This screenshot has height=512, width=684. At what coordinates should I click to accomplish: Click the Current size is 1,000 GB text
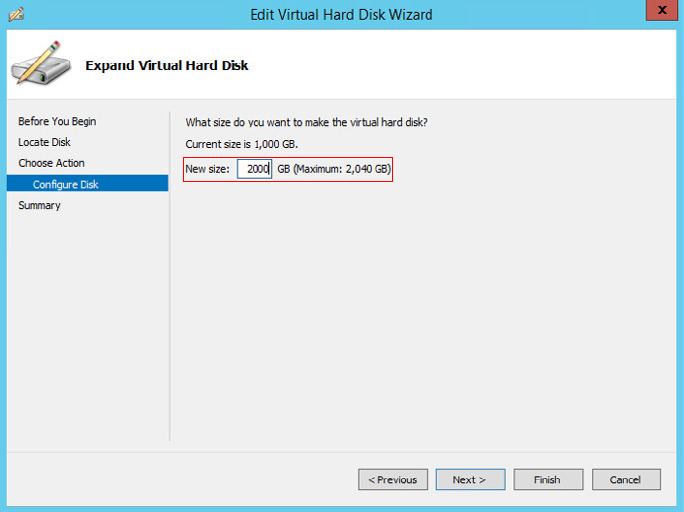[x=242, y=144]
